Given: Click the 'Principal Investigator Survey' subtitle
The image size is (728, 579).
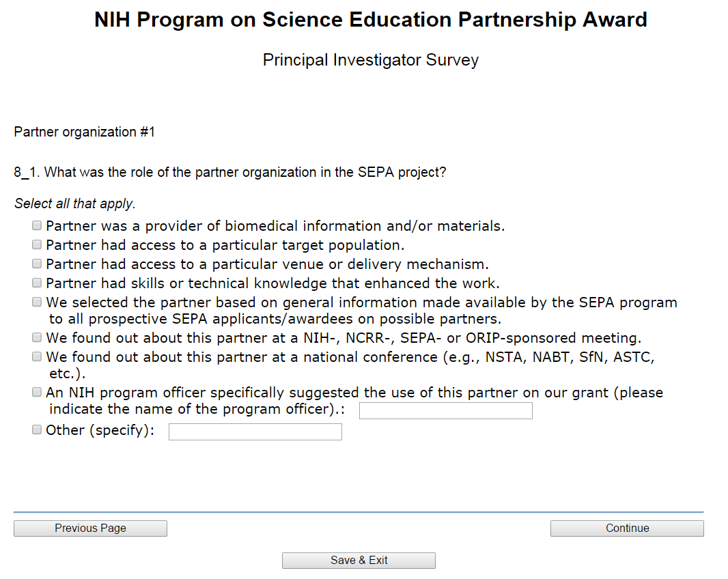Looking at the screenshot, I should (371, 60).
